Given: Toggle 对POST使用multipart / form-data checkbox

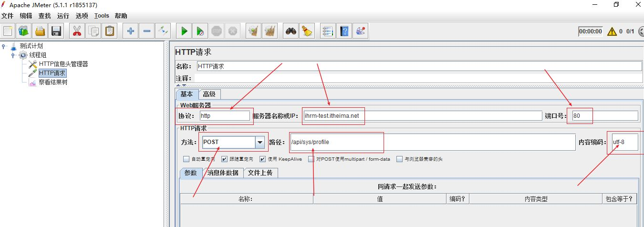Looking at the screenshot, I should (311, 159).
